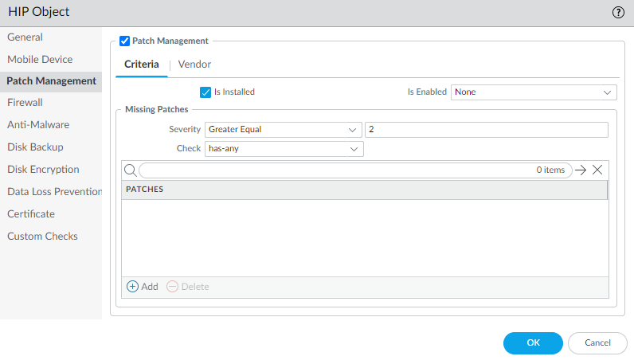The image size is (634, 364).
Task: Go to Disk Encryption section
Action: tap(43, 170)
